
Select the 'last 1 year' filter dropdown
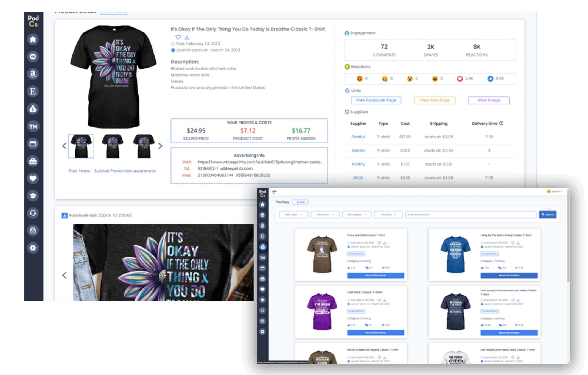(x=293, y=215)
